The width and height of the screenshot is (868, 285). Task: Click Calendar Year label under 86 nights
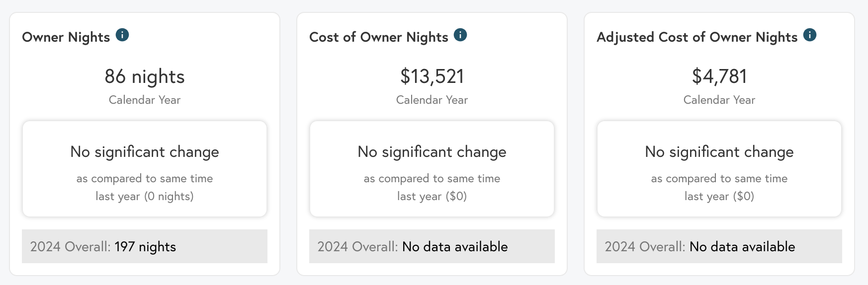[x=145, y=100]
